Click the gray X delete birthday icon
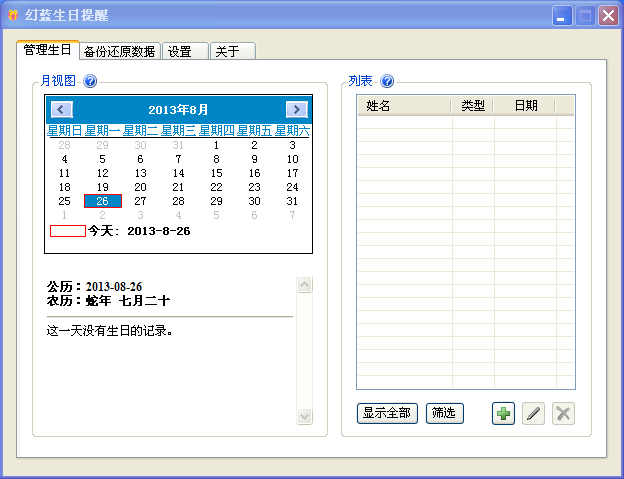 (x=563, y=413)
